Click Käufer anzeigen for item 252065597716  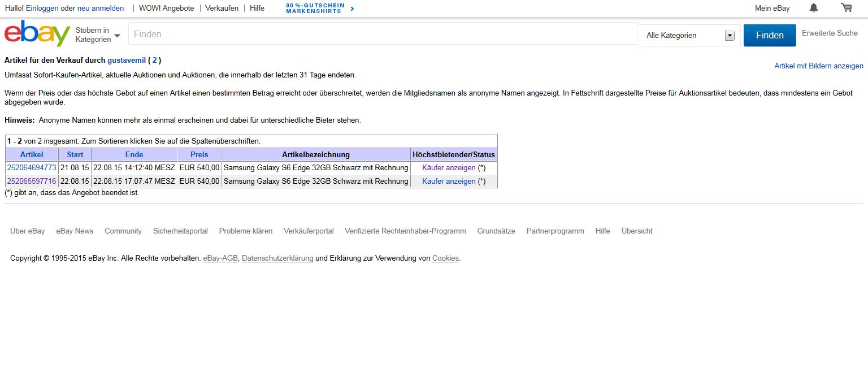pyautogui.click(x=449, y=182)
